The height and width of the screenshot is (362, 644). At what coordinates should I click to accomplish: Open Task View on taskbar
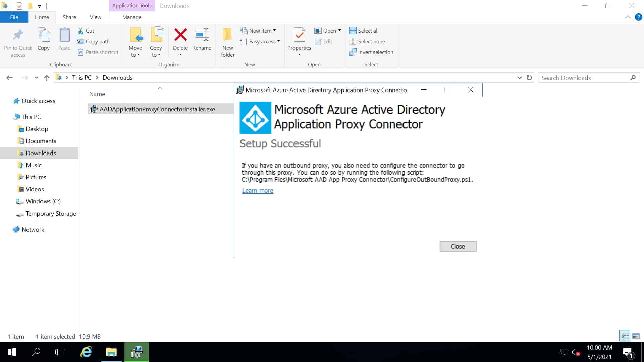click(x=60, y=352)
